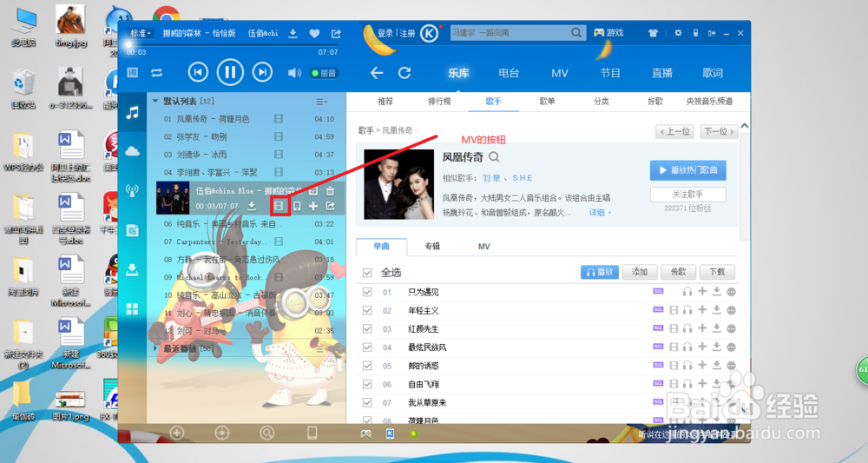
Task: Switch to the 专辑 albums tab
Action: 432,247
